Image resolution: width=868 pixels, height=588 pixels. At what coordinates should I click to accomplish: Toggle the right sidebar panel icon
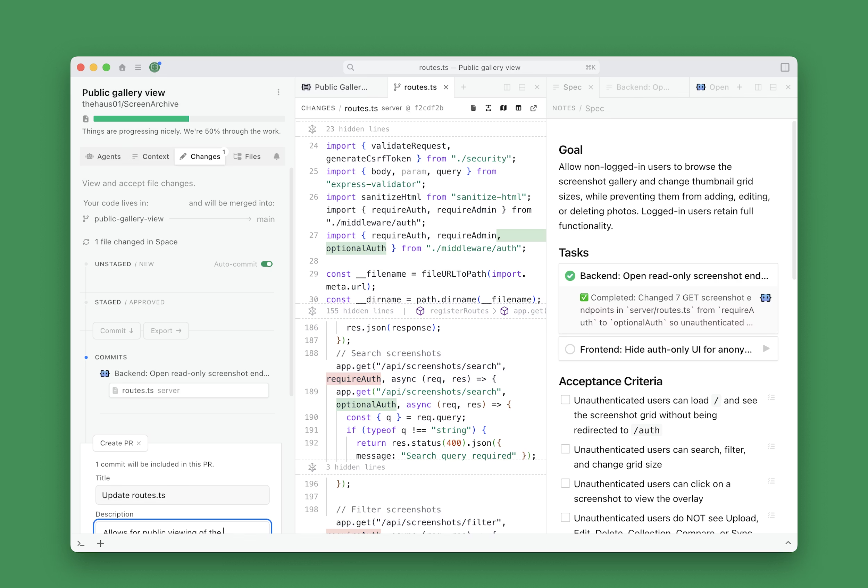(785, 68)
